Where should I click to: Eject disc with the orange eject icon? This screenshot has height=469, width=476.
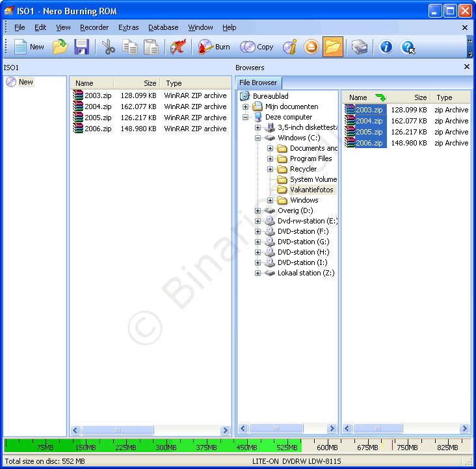[311, 47]
